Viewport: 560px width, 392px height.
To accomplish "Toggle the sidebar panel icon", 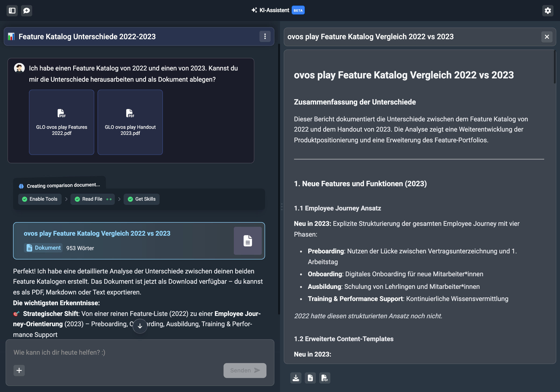I will pyautogui.click(x=12, y=10).
